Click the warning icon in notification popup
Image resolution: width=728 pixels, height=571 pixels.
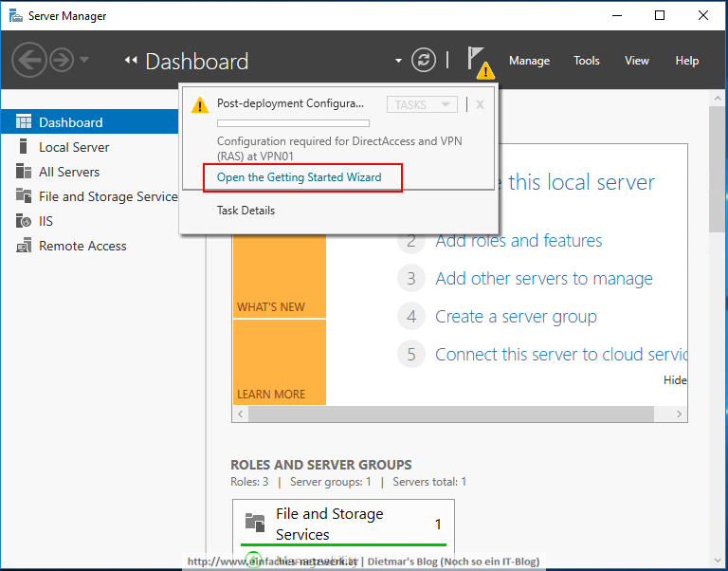[x=200, y=105]
